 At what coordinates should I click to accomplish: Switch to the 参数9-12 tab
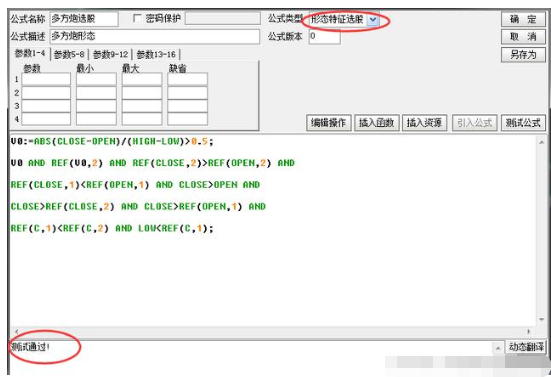point(110,54)
